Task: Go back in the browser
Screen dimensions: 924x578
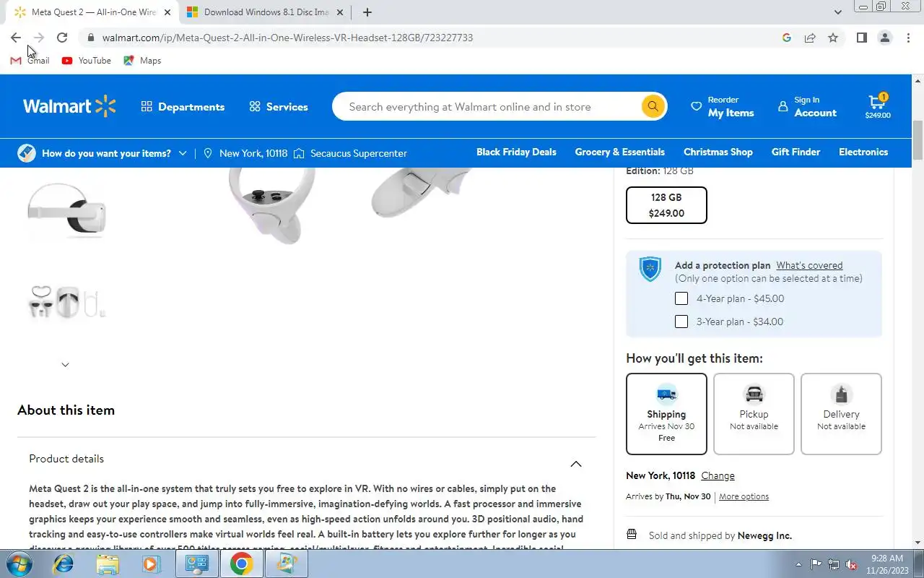Action: (16, 38)
